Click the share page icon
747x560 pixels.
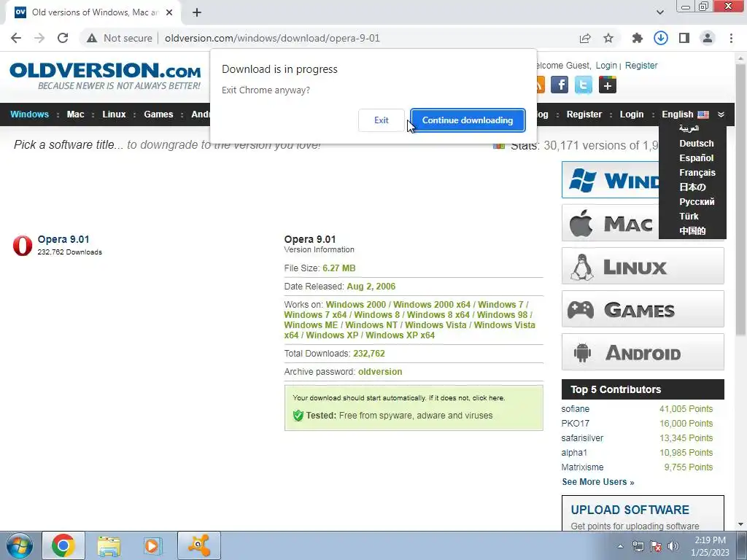tap(585, 38)
